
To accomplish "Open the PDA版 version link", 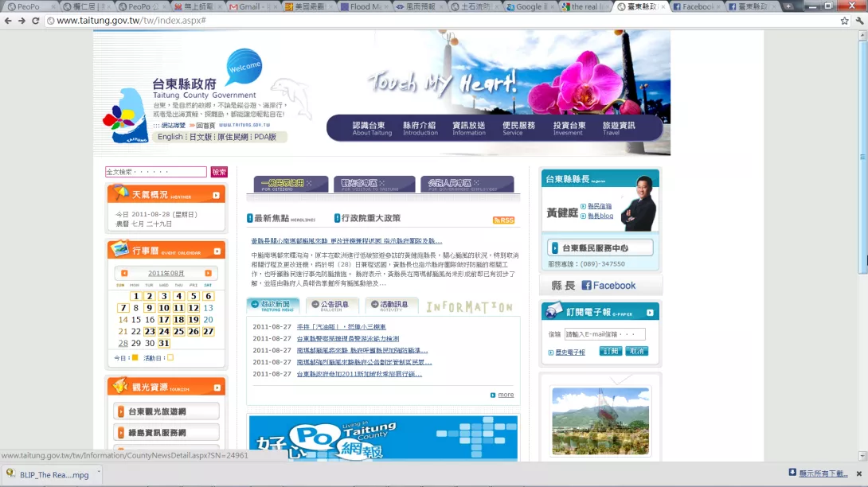I will (265, 137).
